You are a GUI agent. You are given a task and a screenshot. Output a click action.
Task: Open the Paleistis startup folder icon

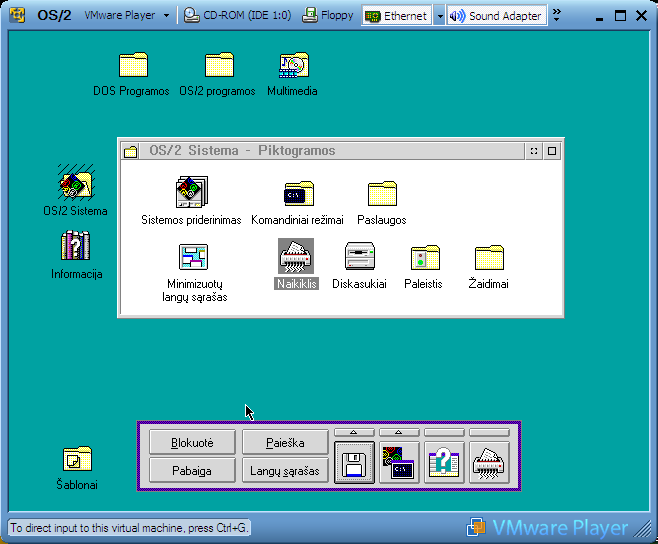[425, 257]
